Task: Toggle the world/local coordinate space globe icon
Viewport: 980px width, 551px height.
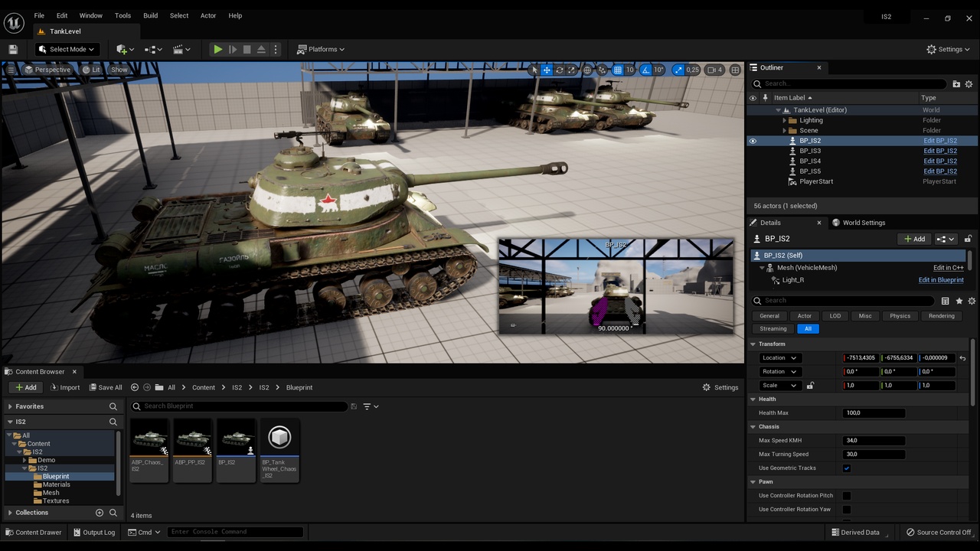Action: (587, 70)
